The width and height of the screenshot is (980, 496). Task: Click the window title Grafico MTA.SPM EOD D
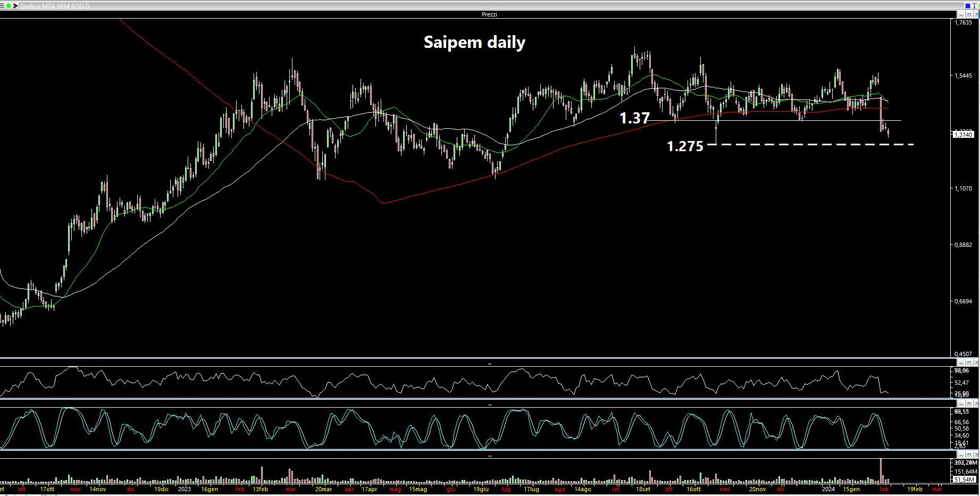pos(55,6)
